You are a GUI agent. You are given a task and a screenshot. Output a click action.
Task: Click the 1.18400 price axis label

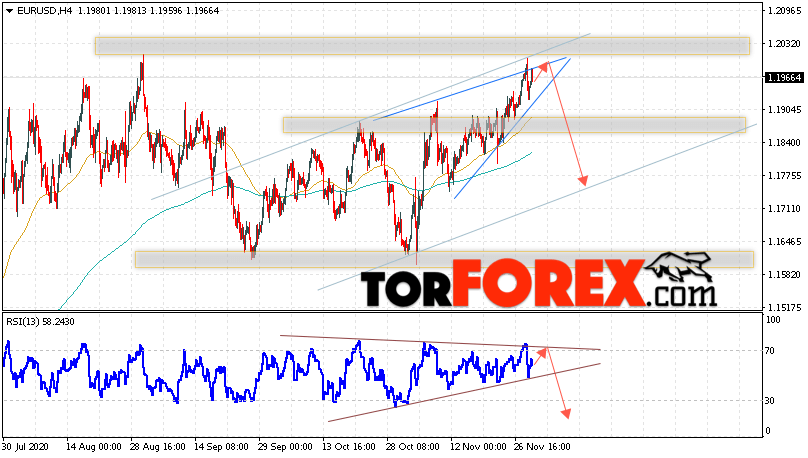point(784,143)
